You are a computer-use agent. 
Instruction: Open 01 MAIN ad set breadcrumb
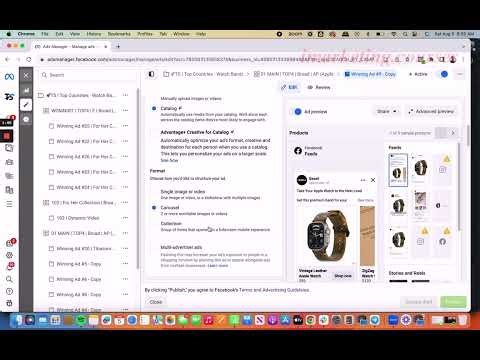(x=293, y=74)
